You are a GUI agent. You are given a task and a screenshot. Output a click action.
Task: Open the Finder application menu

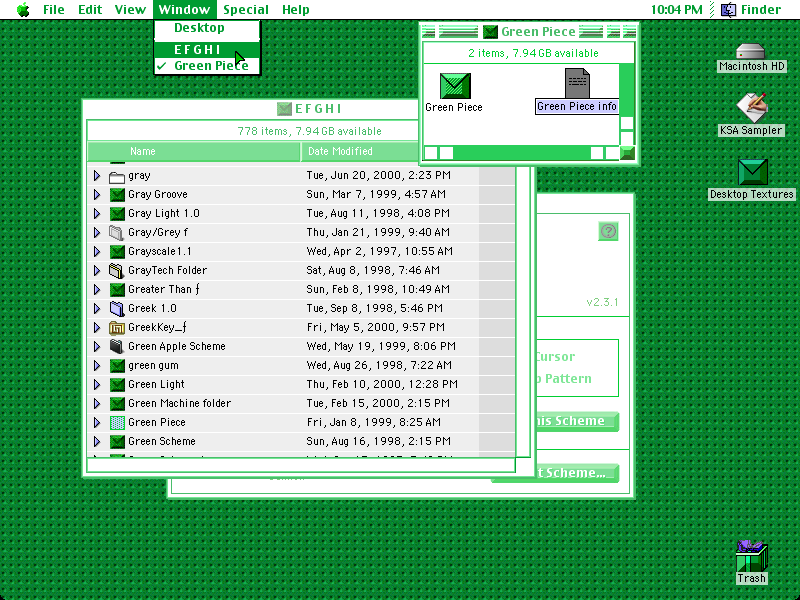[751, 10]
